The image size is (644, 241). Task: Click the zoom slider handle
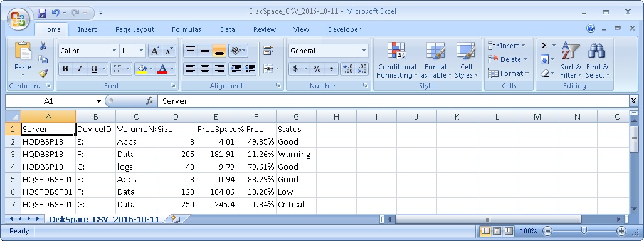pos(584,231)
